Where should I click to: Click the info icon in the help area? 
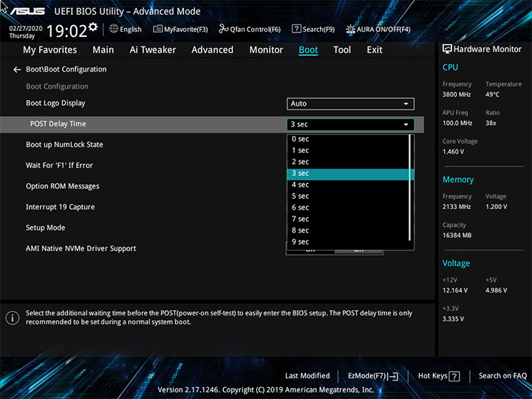tap(13, 318)
